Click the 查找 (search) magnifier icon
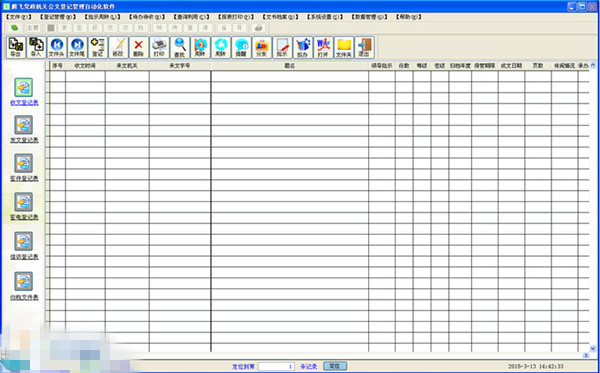The width and height of the screenshot is (600, 373). pyautogui.click(x=180, y=47)
